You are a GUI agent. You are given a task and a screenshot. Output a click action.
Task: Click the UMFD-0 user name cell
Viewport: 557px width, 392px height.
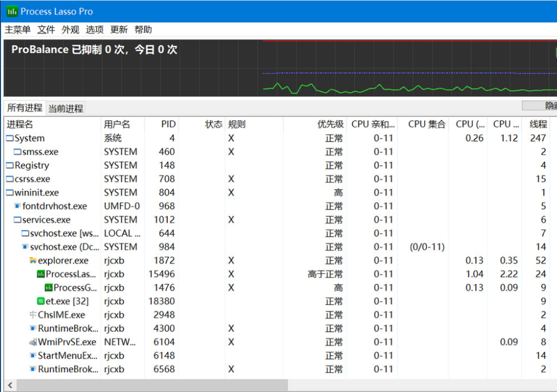tap(122, 206)
